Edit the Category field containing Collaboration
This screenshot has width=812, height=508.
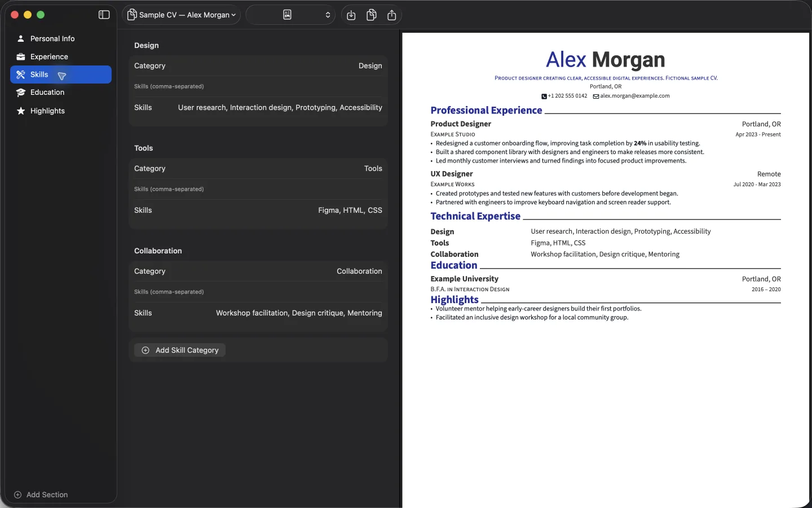(x=258, y=271)
